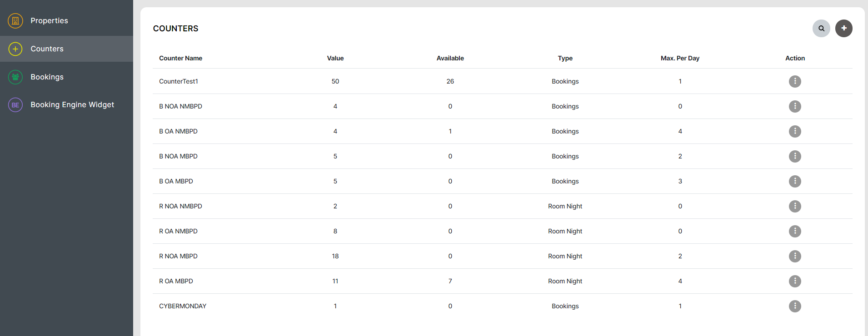Select the R OA NMBPD name cell

click(x=178, y=231)
